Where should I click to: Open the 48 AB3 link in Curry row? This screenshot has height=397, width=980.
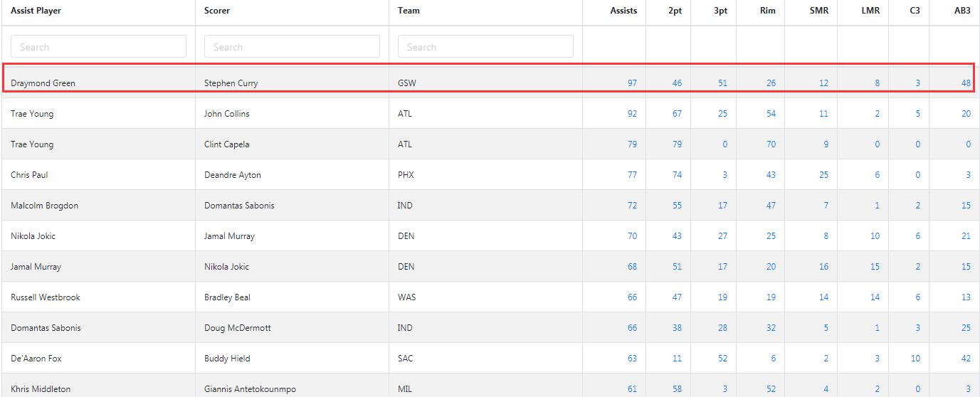coord(966,83)
